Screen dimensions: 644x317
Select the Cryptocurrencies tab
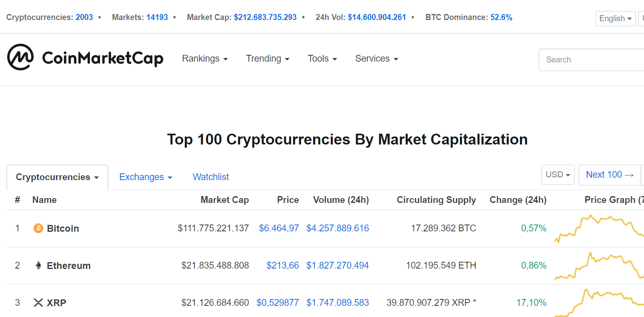coord(57,177)
